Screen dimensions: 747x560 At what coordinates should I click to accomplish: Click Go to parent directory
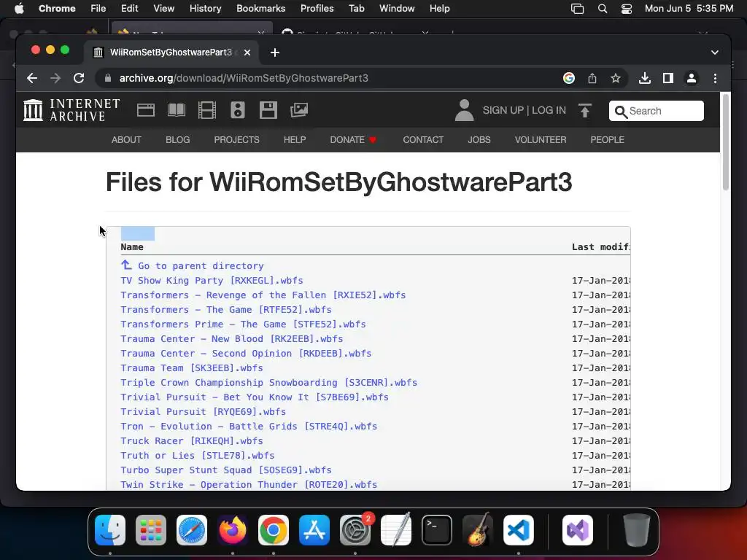pos(200,265)
